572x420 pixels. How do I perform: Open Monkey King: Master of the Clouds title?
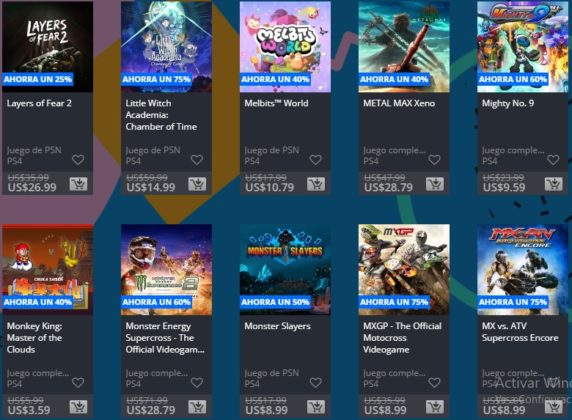(x=35, y=338)
